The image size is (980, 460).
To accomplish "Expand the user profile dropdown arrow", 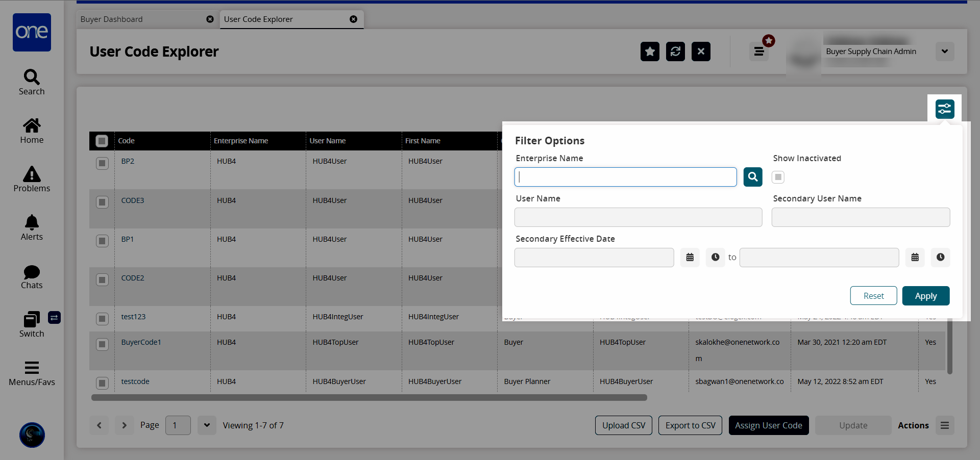I will [x=944, y=52].
